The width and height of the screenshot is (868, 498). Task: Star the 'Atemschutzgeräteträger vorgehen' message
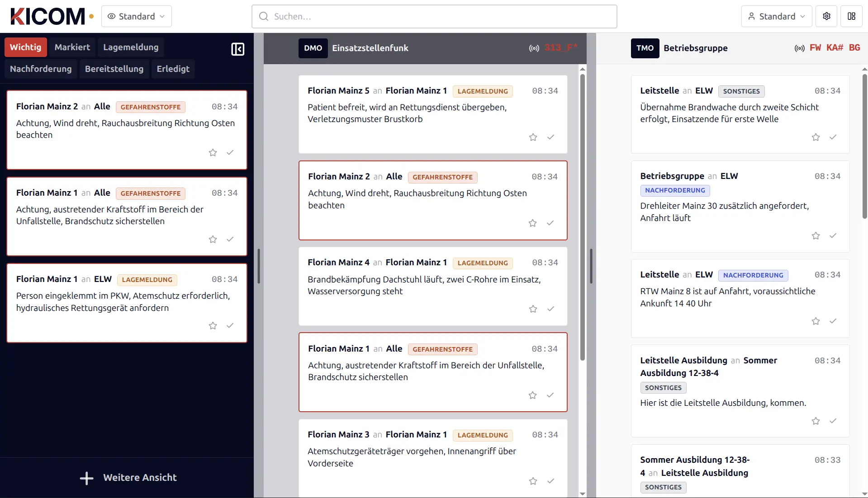(x=533, y=481)
